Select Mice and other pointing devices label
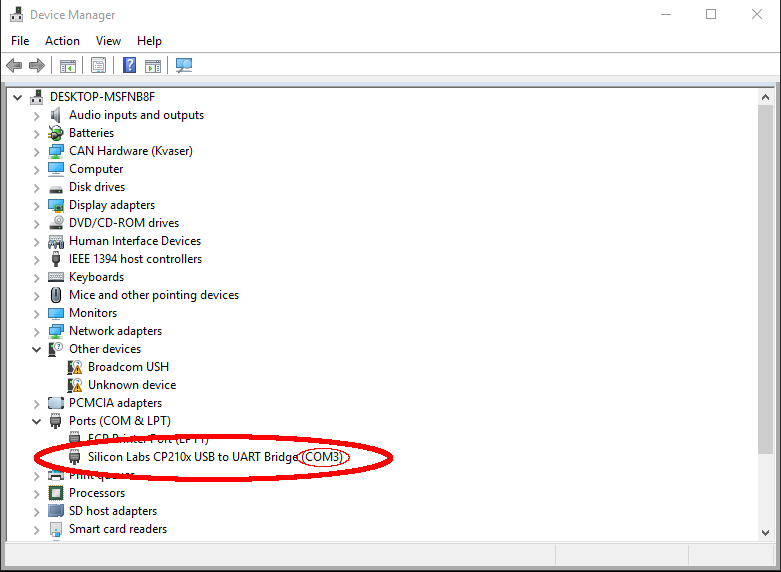Screen dimensions: 781x572 click(154, 295)
